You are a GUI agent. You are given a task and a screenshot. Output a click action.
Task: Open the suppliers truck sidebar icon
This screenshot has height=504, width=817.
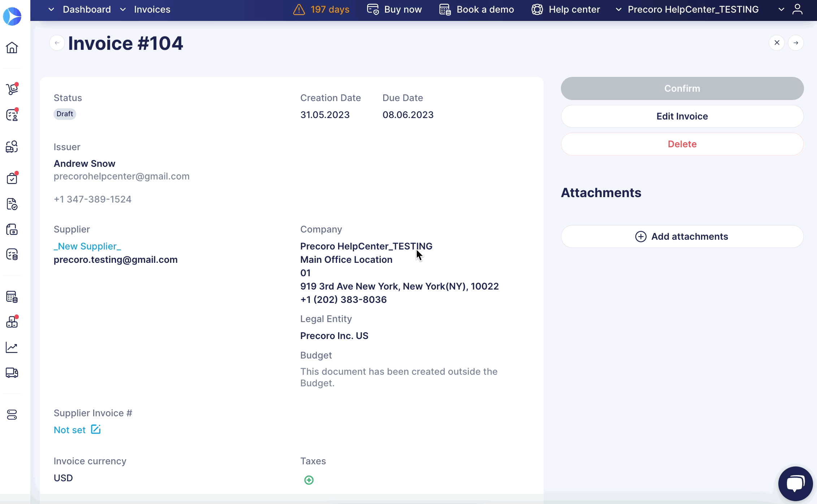click(x=12, y=373)
